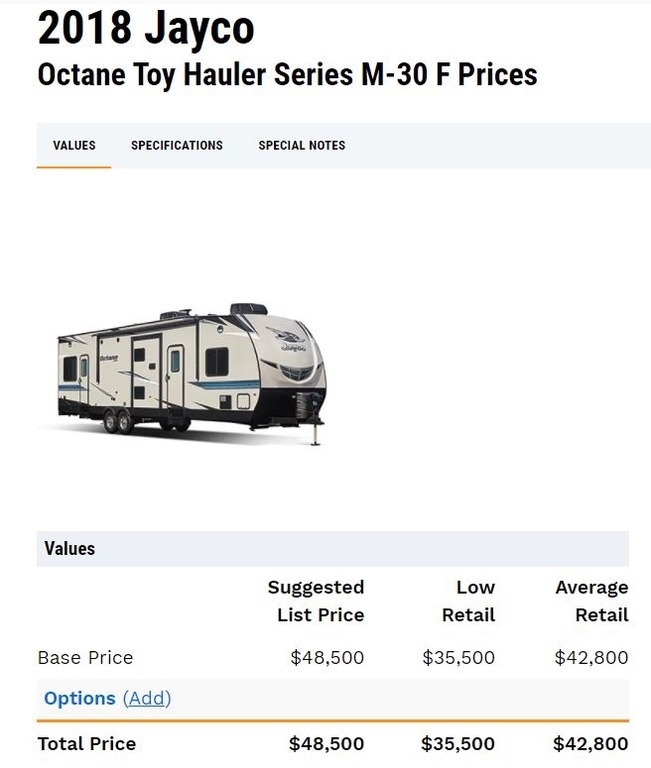The image size is (651, 768).
Task: Click the Options link
Action: pyautogui.click(x=79, y=698)
